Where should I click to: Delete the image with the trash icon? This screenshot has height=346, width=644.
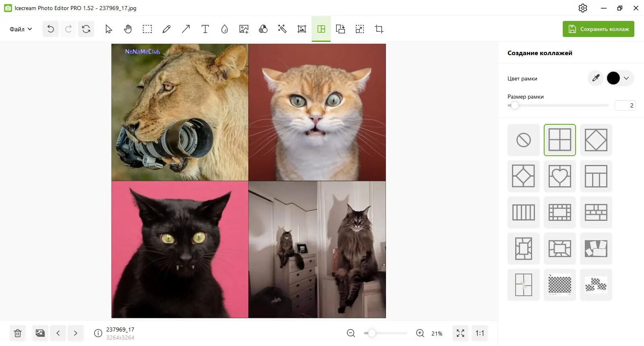point(18,333)
